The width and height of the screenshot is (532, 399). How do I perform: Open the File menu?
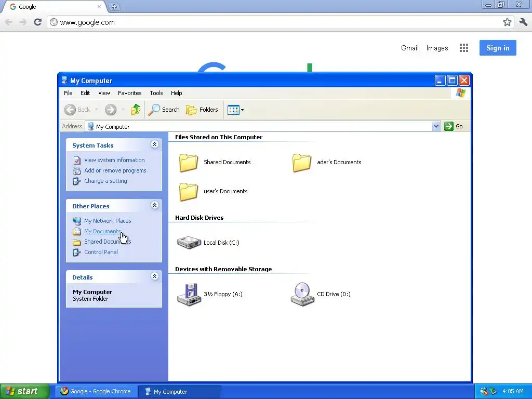tap(68, 93)
